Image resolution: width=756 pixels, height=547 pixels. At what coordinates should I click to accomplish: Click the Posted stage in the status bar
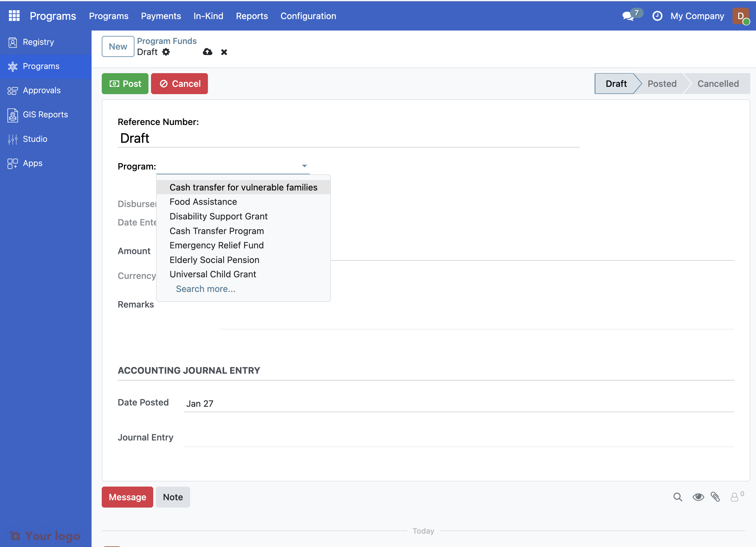tap(662, 83)
